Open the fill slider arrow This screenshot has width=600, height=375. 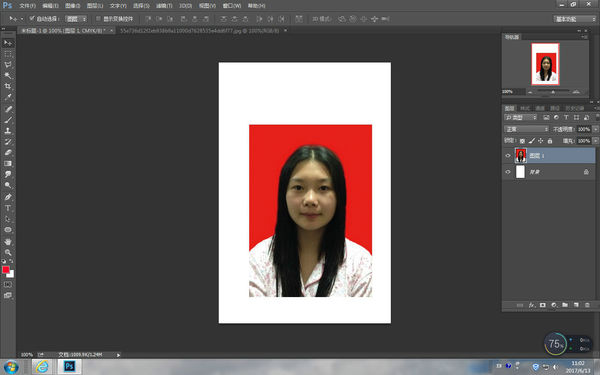(595, 141)
